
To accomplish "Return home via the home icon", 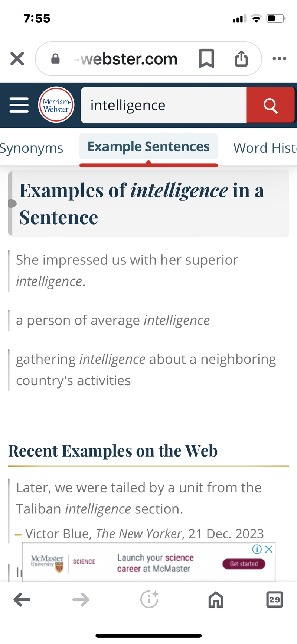I will coord(216,599).
